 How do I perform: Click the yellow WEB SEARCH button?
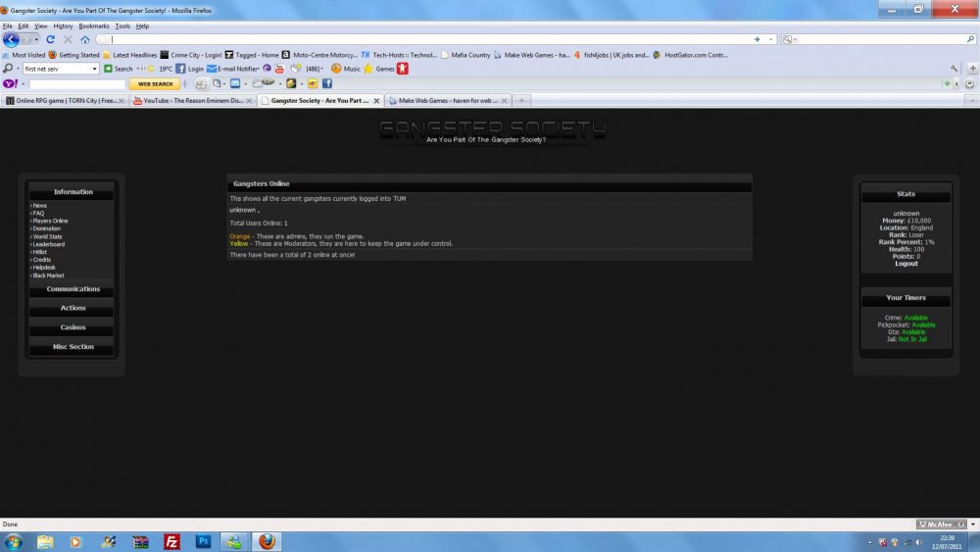tap(155, 84)
